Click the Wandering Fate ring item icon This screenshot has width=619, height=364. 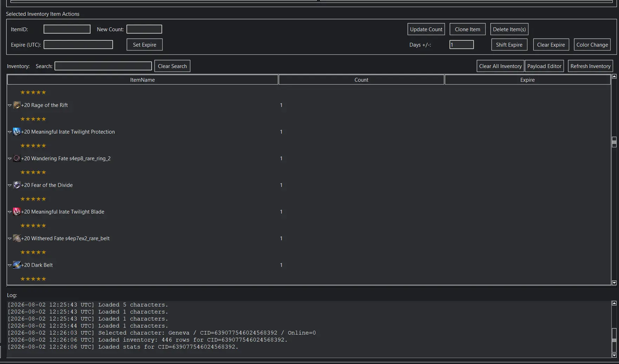pos(17,158)
